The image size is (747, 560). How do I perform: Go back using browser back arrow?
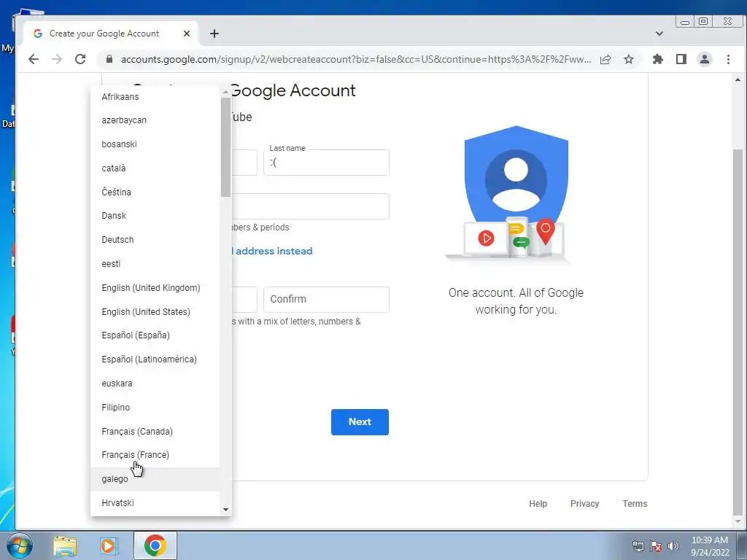tap(34, 59)
